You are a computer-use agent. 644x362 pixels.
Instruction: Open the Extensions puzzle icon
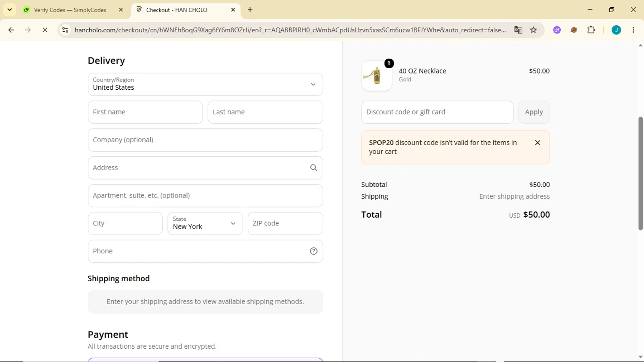pyautogui.click(x=591, y=30)
